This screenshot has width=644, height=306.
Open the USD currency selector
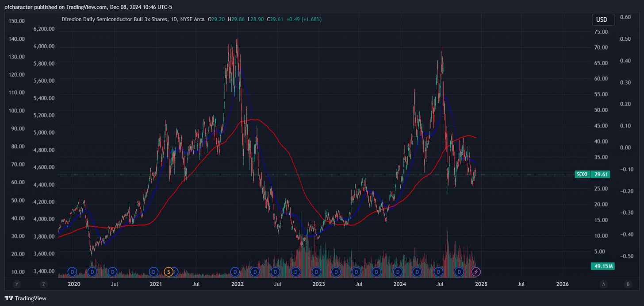click(x=603, y=19)
